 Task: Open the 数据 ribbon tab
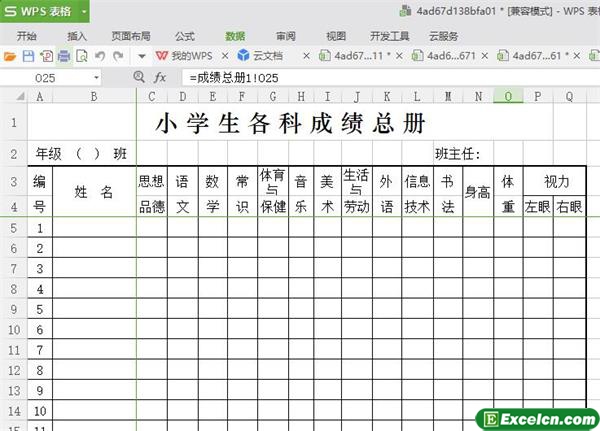(x=235, y=35)
